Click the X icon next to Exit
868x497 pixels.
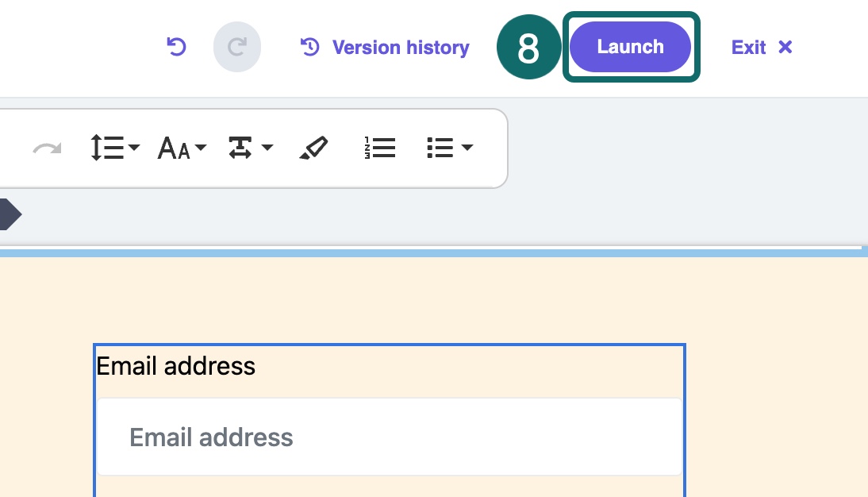coord(785,48)
